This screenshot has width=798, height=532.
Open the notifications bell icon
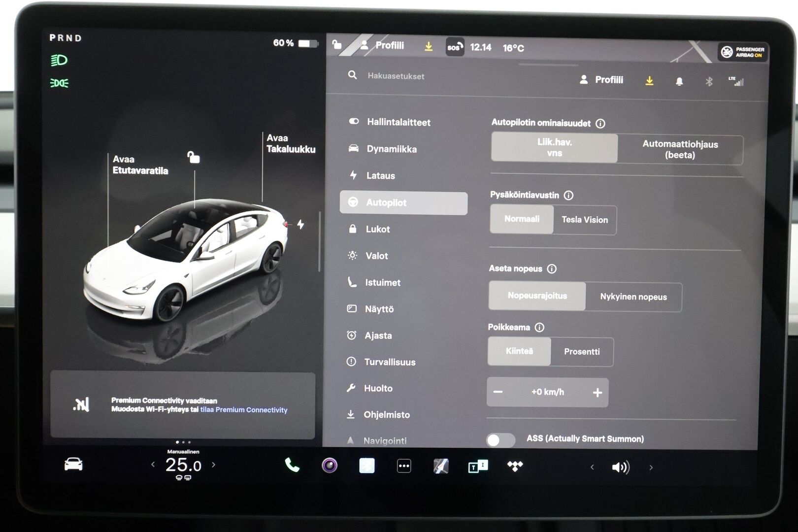(x=679, y=82)
